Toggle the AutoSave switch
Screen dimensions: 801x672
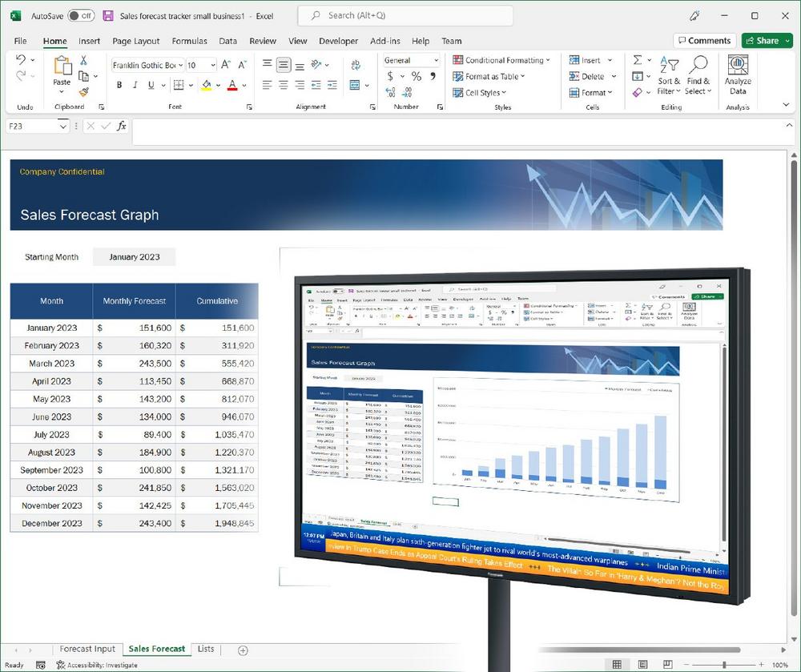coord(80,16)
